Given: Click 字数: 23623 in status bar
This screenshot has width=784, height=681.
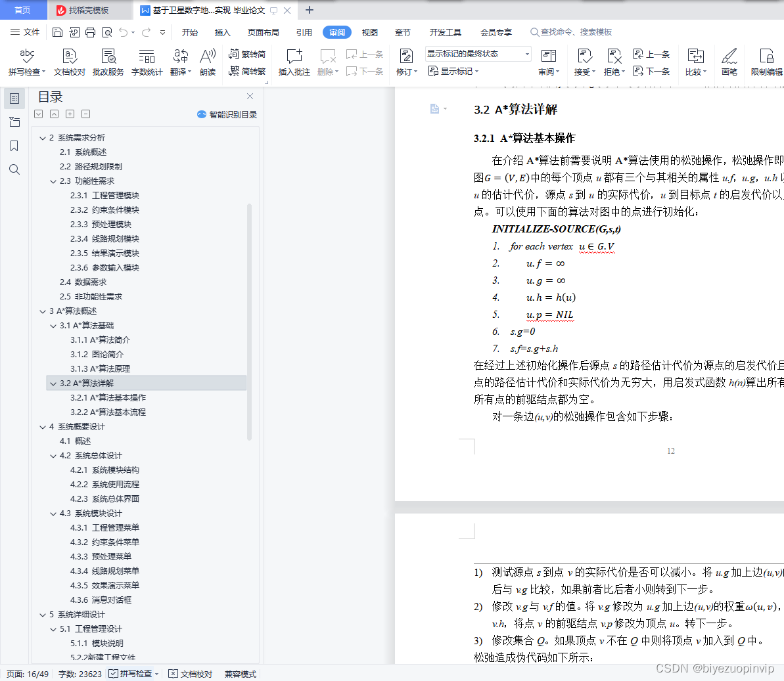Looking at the screenshot, I should pyautogui.click(x=80, y=674).
